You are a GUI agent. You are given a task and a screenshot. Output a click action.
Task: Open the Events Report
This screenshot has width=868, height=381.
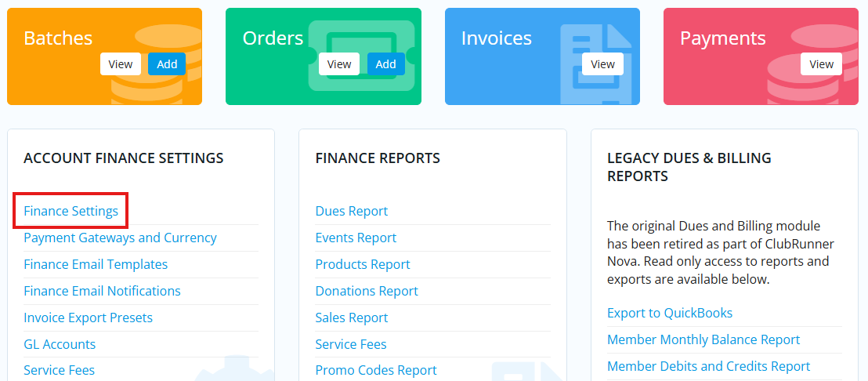point(356,238)
